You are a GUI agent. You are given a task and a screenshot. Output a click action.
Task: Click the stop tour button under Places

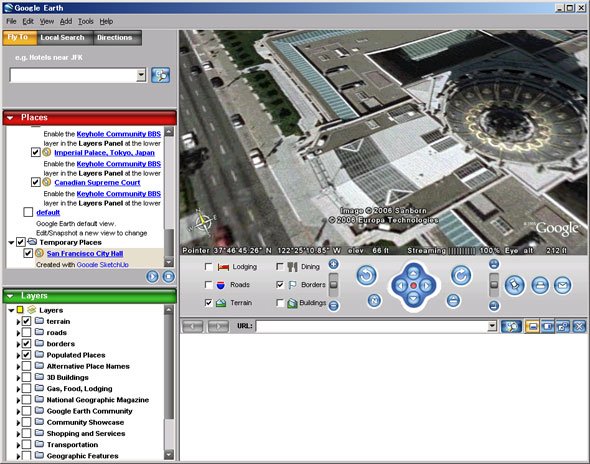point(168,277)
